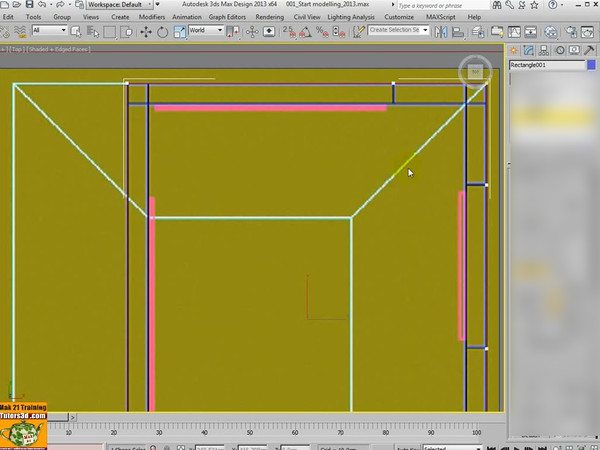Open the Animation menu
The image size is (600, 450).
(186, 17)
